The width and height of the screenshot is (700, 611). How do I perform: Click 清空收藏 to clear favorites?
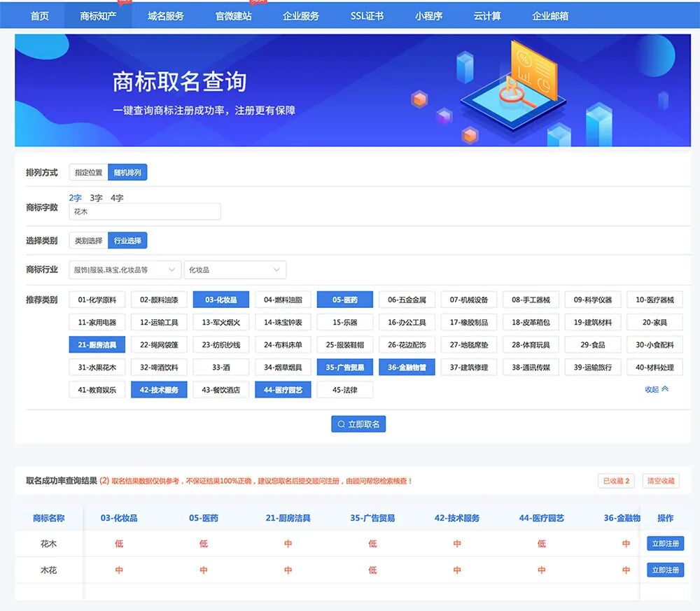[x=661, y=481]
